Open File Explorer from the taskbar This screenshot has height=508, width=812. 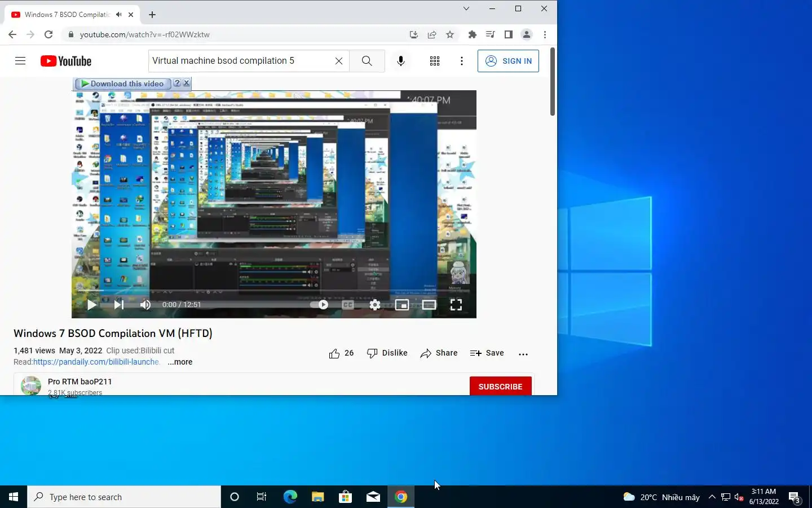pos(317,497)
